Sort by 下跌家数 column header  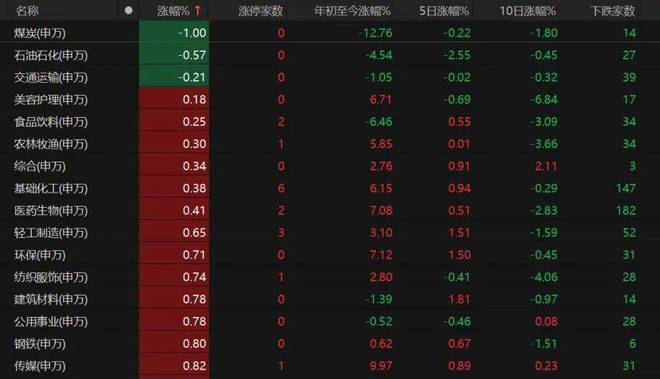[612, 11]
